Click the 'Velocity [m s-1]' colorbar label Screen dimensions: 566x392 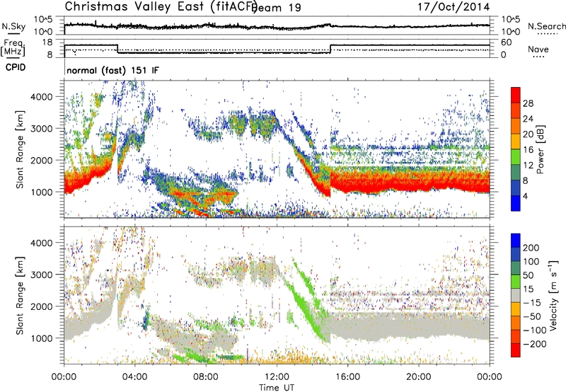click(x=553, y=295)
